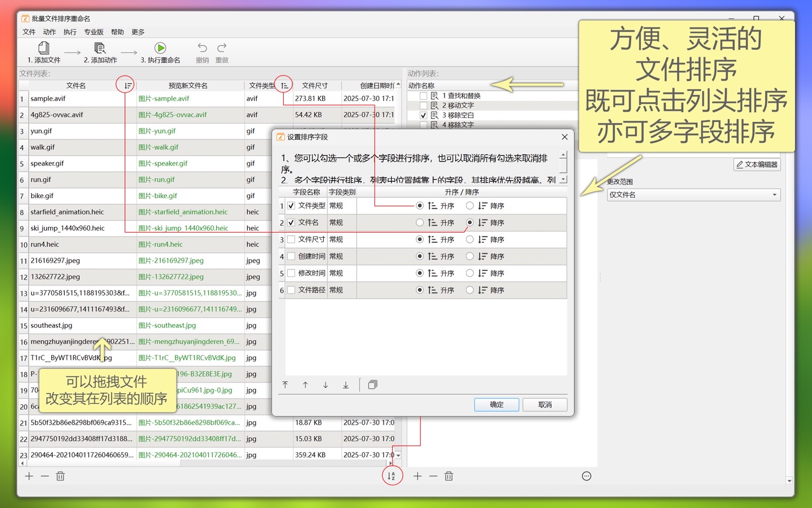Viewport: 812px width, 508px height.
Task: Click the copy icon in sort dialog
Action: pyautogui.click(x=373, y=385)
